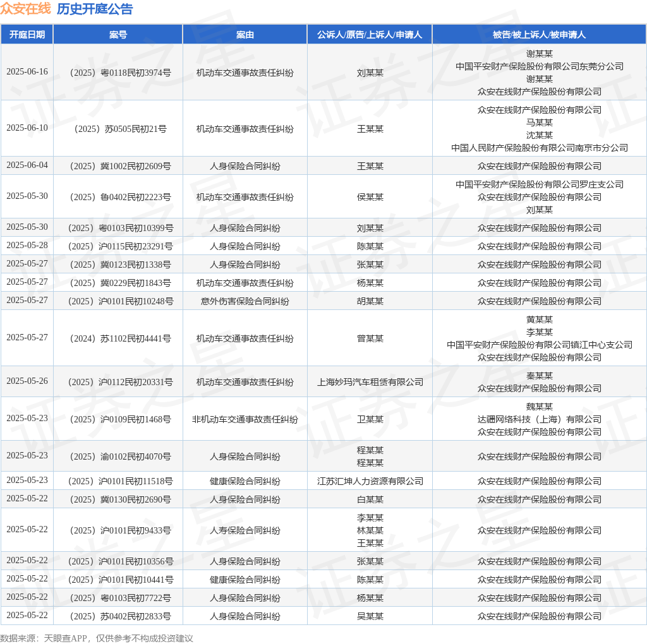Image resolution: width=647 pixels, height=644 pixels.
Task: Click plaintiff 曾某某
Action: 370,338
